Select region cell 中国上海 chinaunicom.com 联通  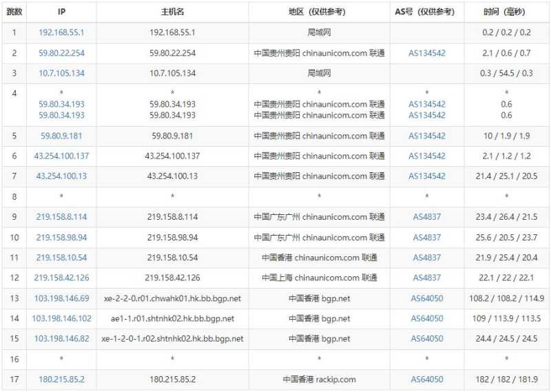pyautogui.click(x=319, y=278)
